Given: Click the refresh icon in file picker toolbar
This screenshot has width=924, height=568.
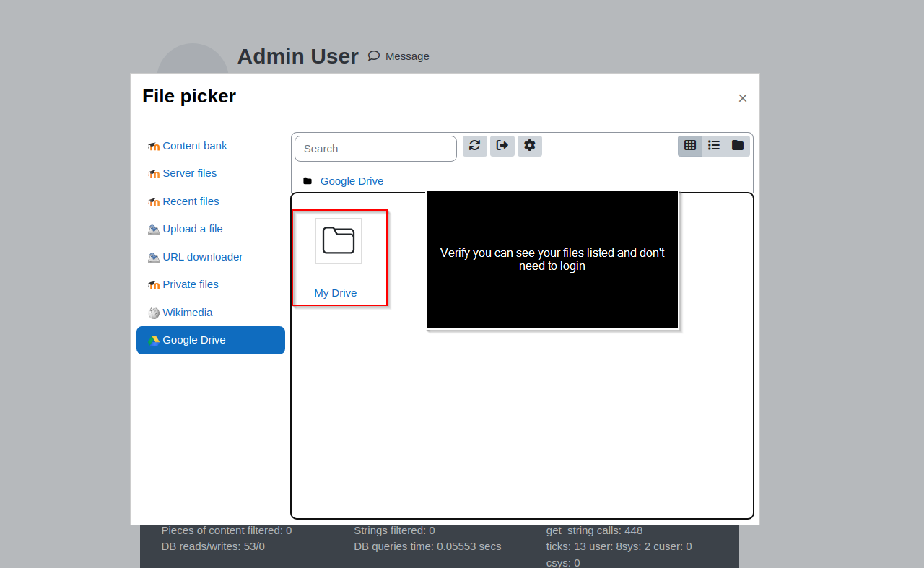Looking at the screenshot, I should tap(475, 146).
